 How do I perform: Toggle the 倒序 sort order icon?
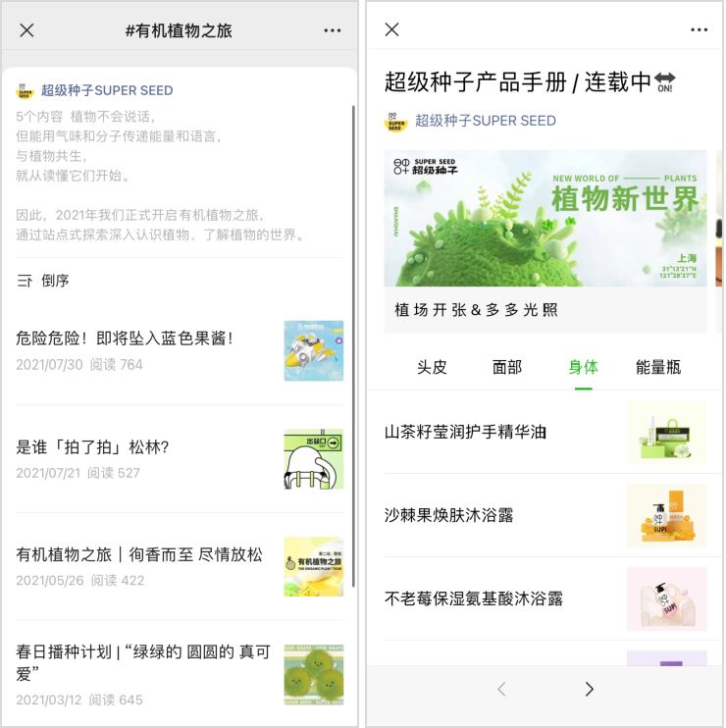[x=25, y=281]
